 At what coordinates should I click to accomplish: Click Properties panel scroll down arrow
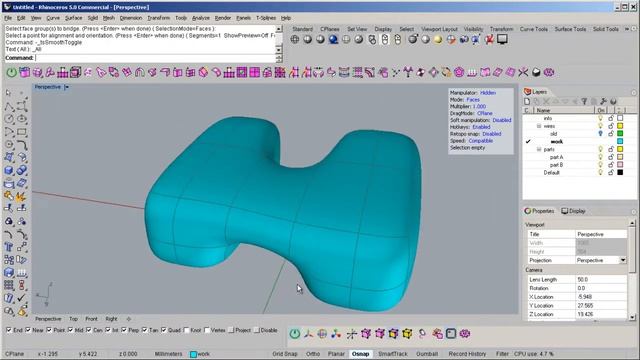(x=632, y=317)
